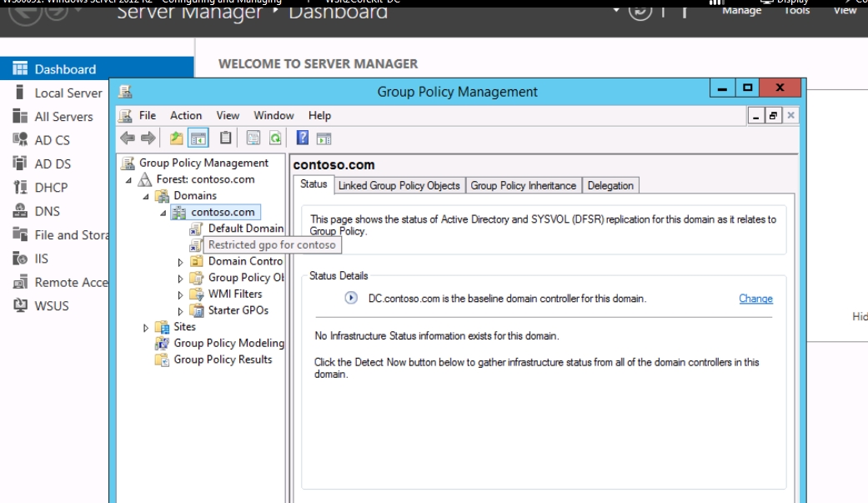Screen dimensions: 868x503
Task: Click the 'WELCOME TO SERVER MANAGER' heading
Action: 318,63
